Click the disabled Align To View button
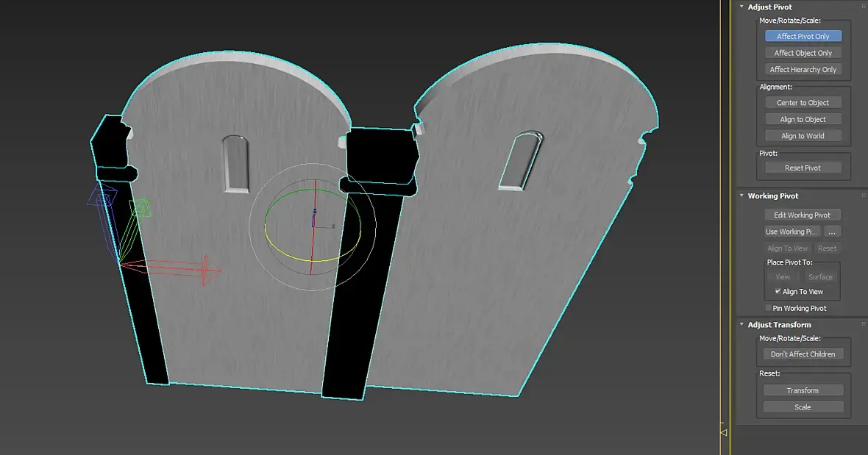The width and height of the screenshot is (868, 455). (x=787, y=248)
